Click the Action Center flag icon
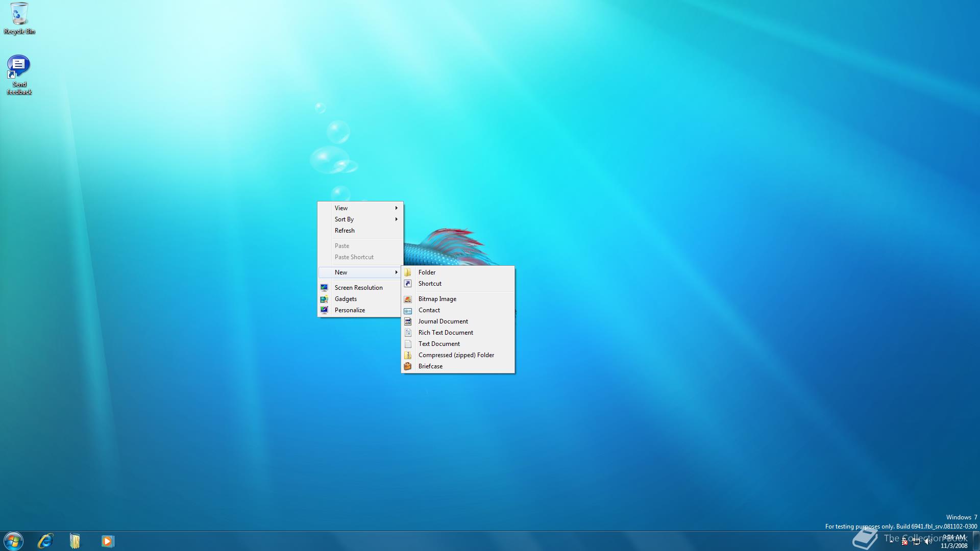The width and height of the screenshot is (980, 551). [904, 542]
